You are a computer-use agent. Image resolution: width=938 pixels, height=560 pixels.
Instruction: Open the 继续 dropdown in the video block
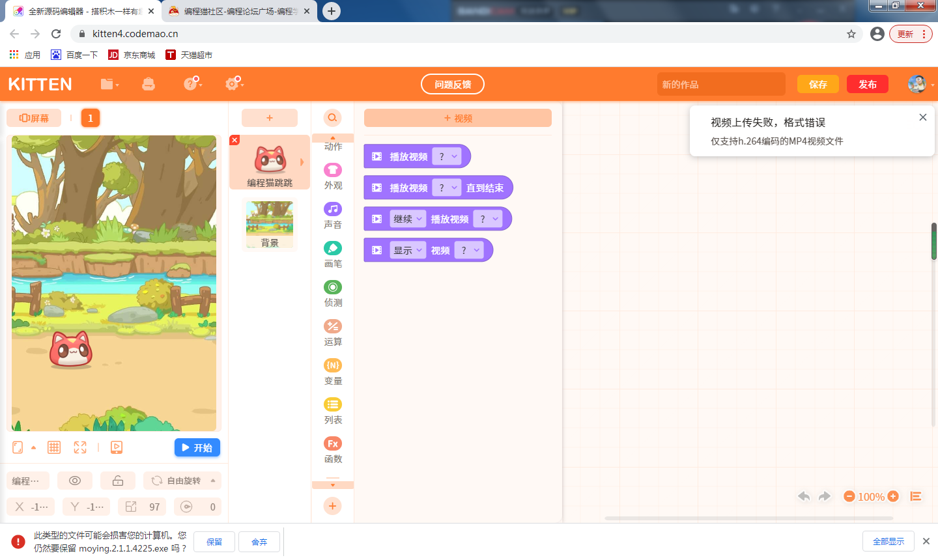click(x=408, y=219)
